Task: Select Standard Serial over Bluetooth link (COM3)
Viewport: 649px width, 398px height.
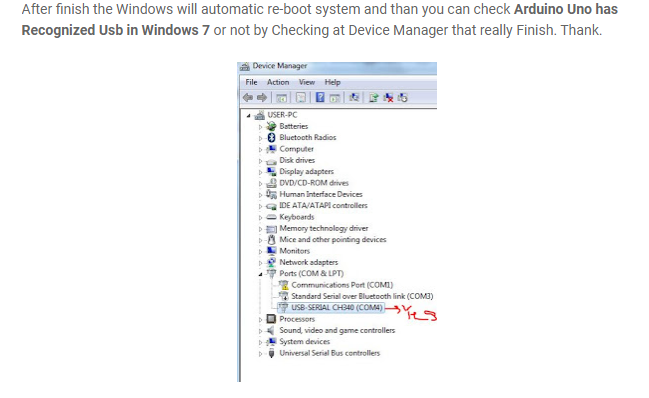Action: [362, 296]
